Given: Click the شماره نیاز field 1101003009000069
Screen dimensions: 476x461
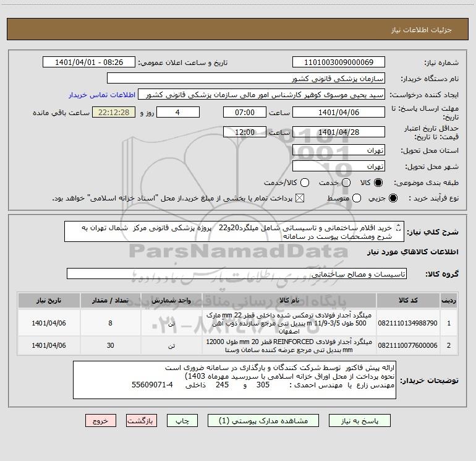Looking at the screenshot, I should [x=339, y=62].
